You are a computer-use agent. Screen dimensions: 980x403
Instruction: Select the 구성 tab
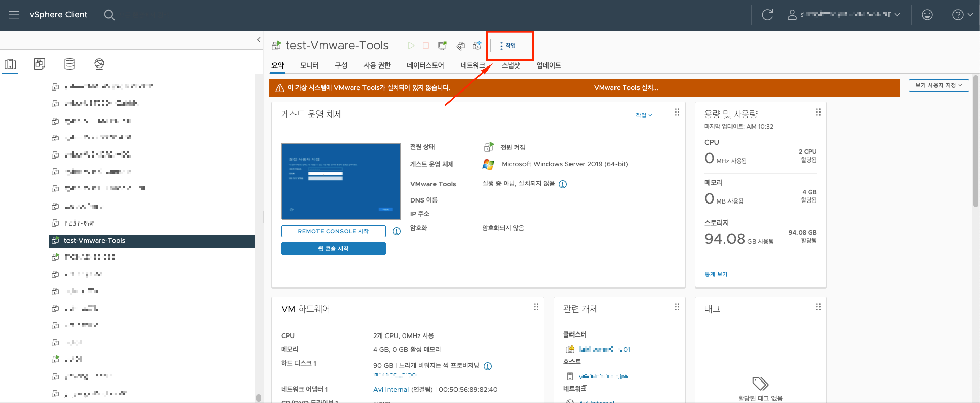pyautogui.click(x=341, y=65)
